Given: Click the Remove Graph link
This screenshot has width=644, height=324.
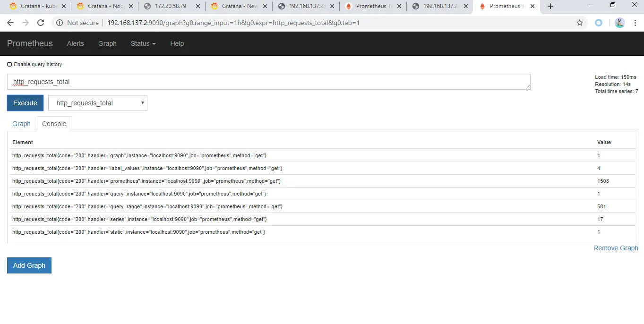Looking at the screenshot, I should click(x=616, y=248).
